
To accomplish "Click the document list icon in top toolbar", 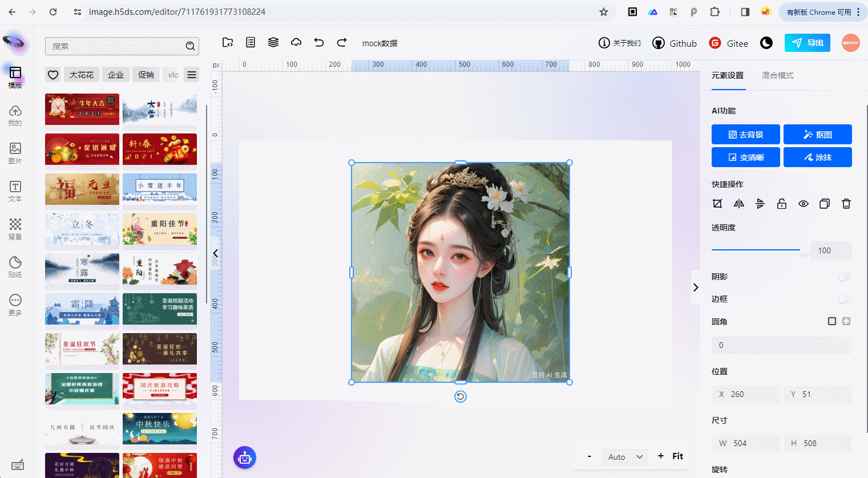I will 251,42.
